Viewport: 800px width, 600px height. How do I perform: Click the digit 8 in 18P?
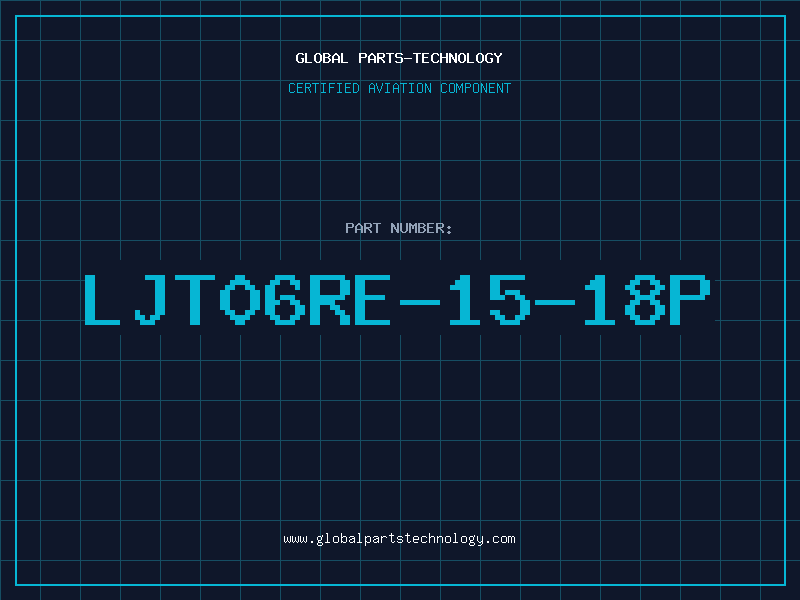point(646,299)
